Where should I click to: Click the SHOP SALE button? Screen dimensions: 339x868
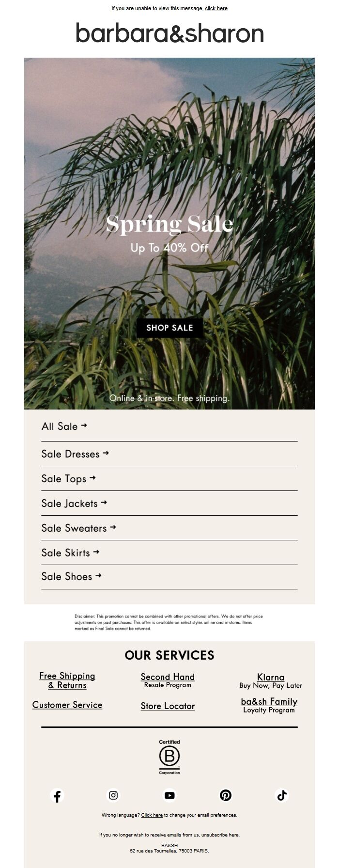point(169,327)
